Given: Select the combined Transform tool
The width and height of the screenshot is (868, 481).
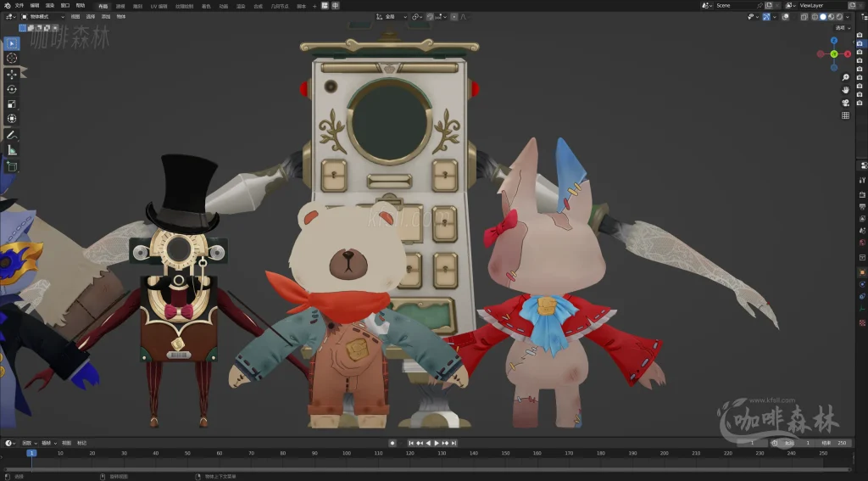Looking at the screenshot, I should click(12, 119).
